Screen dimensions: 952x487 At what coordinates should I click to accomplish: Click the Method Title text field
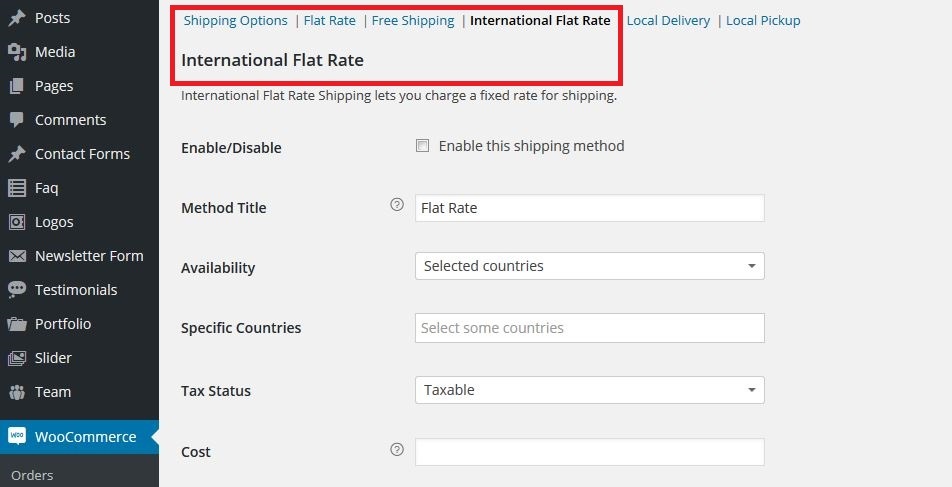590,208
